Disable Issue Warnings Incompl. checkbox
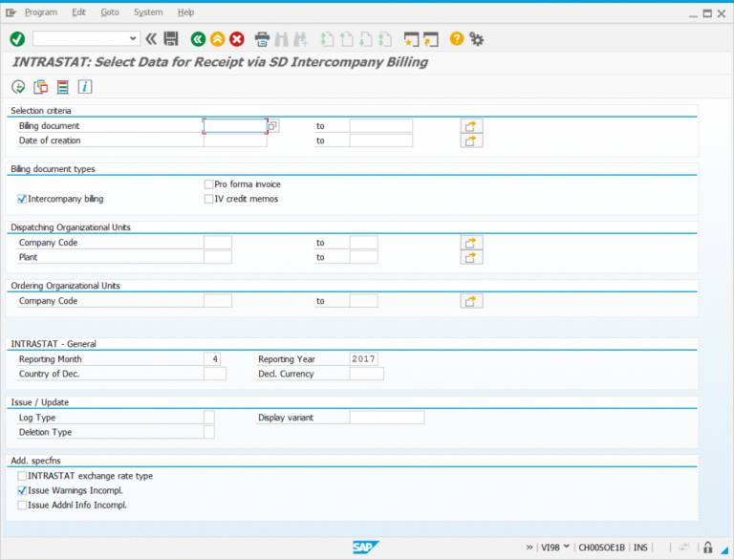The image size is (734, 560). [22, 490]
